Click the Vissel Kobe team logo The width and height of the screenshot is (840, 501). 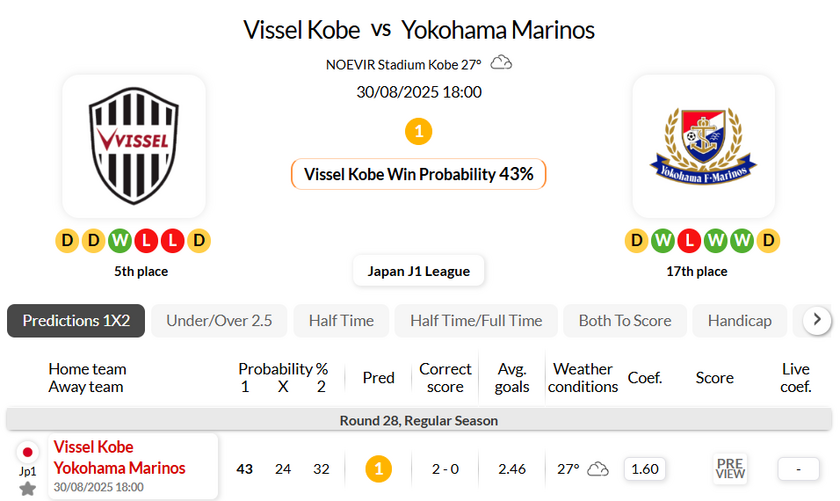(x=134, y=146)
